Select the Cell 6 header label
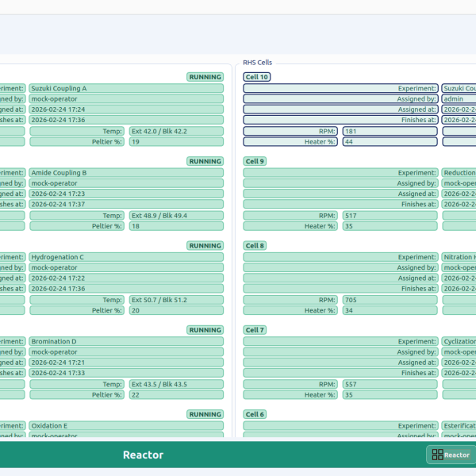The height and width of the screenshot is (476, 476). (x=255, y=414)
